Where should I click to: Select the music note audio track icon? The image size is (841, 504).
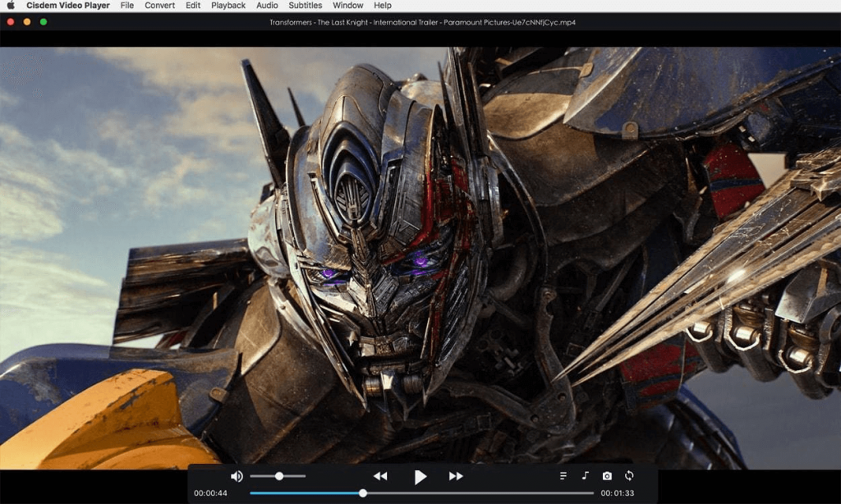point(586,475)
